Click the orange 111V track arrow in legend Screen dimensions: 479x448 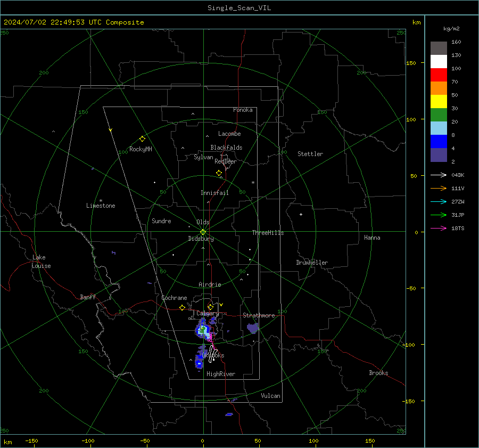tap(439, 189)
